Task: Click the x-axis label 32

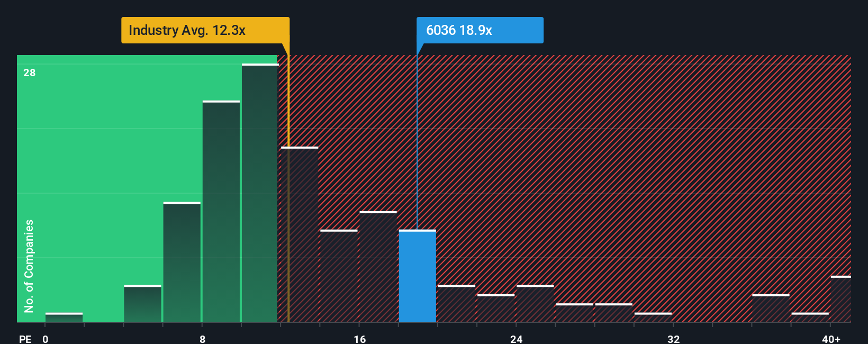Action: 673,339
